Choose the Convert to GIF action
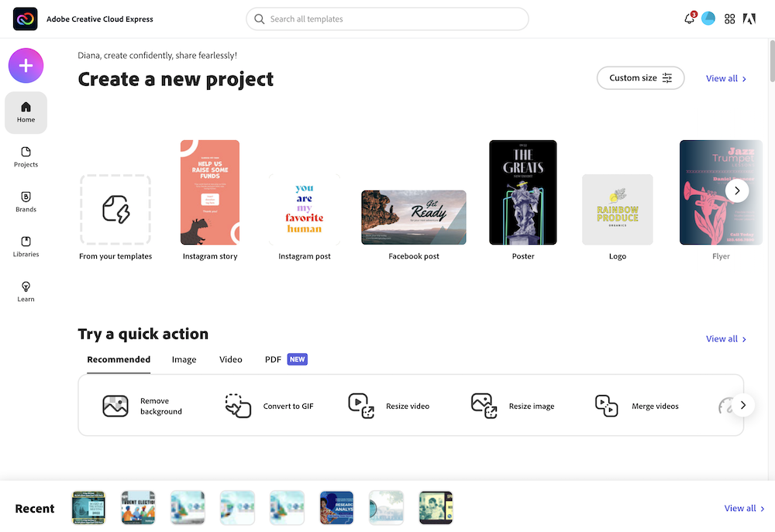Screen dimensions: 775x532 coord(269,406)
